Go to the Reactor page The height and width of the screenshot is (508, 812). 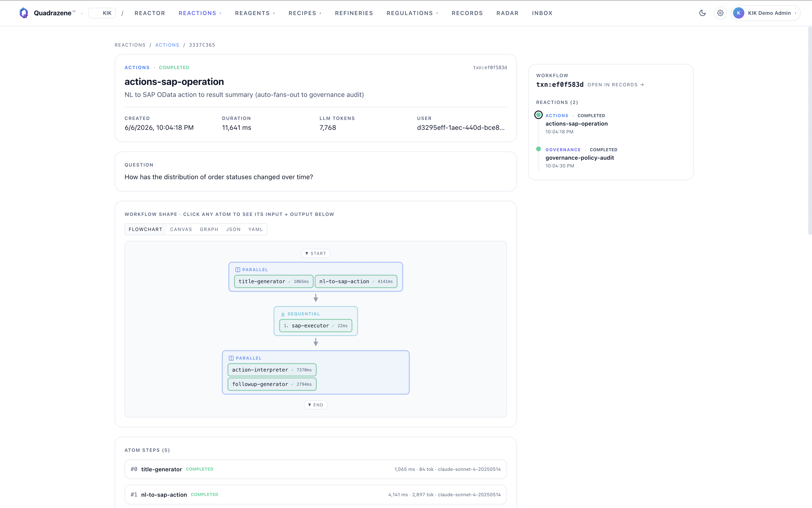click(x=150, y=13)
